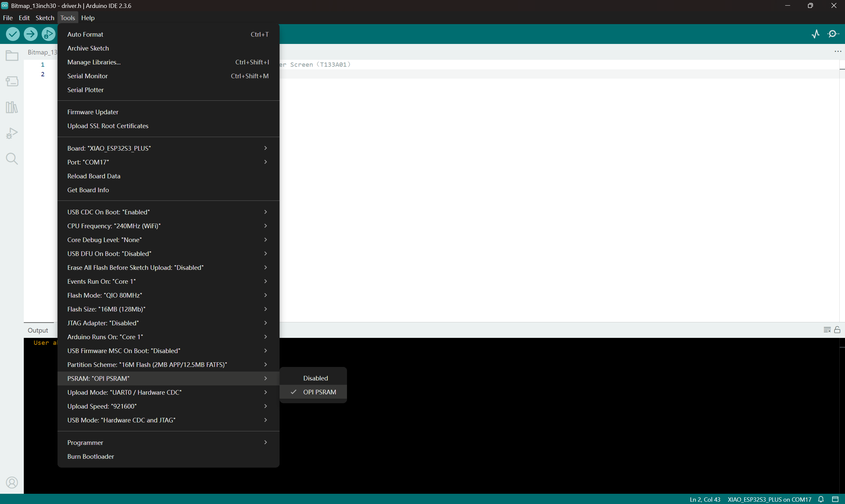
Task: Open the Sketchbook folder sidebar icon
Action: click(x=12, y=55)
